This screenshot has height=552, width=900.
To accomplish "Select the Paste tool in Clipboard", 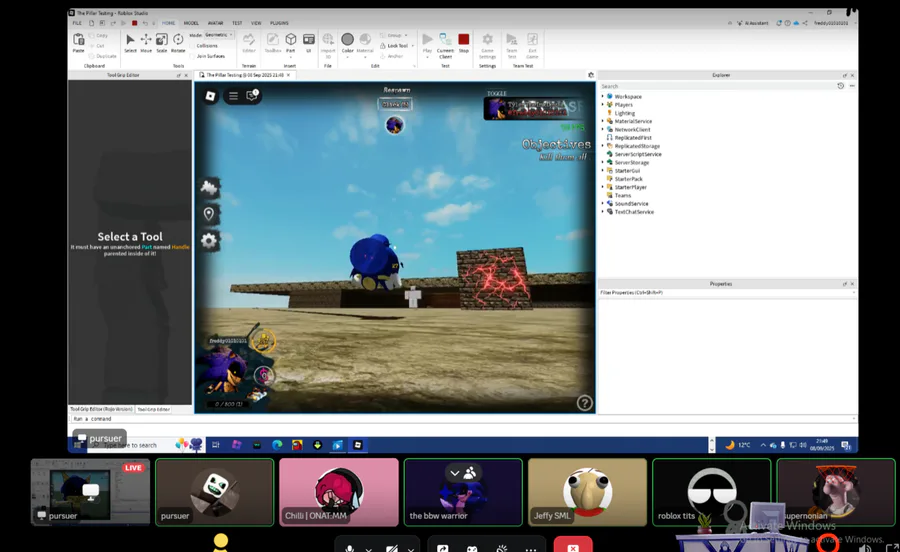I will 79,43.
